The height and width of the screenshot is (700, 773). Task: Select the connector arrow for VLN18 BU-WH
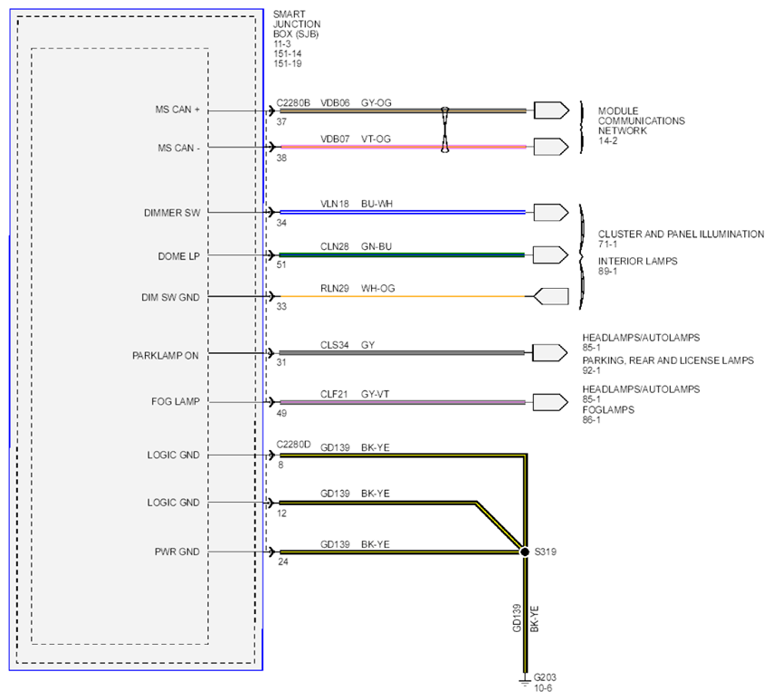551,212
